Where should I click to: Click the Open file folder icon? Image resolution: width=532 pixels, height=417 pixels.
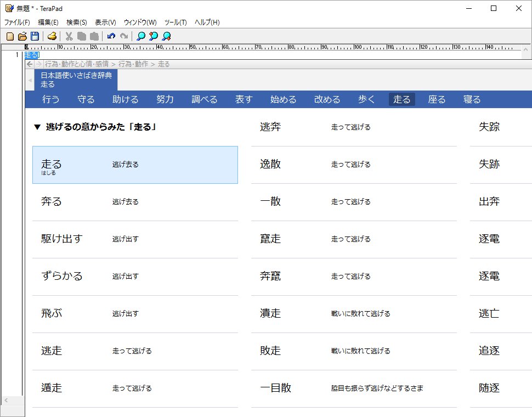pyautogui.click(x=22, y=36)
